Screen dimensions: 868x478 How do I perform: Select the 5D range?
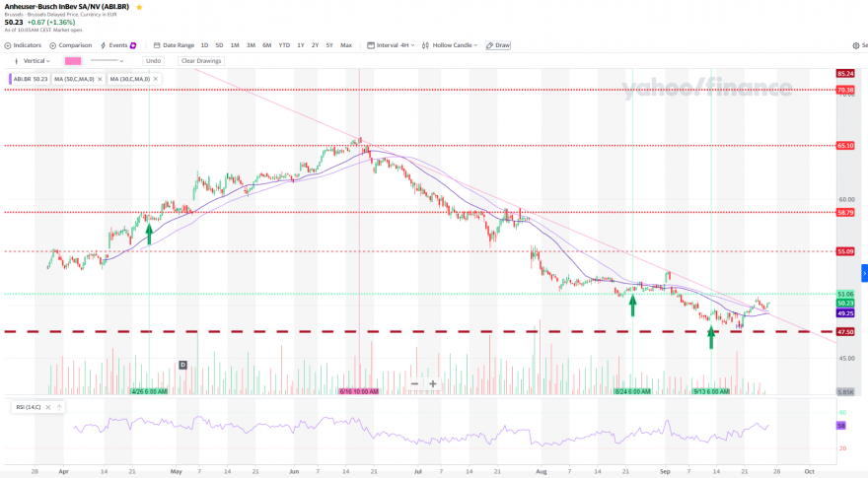(x=219, y=45)
